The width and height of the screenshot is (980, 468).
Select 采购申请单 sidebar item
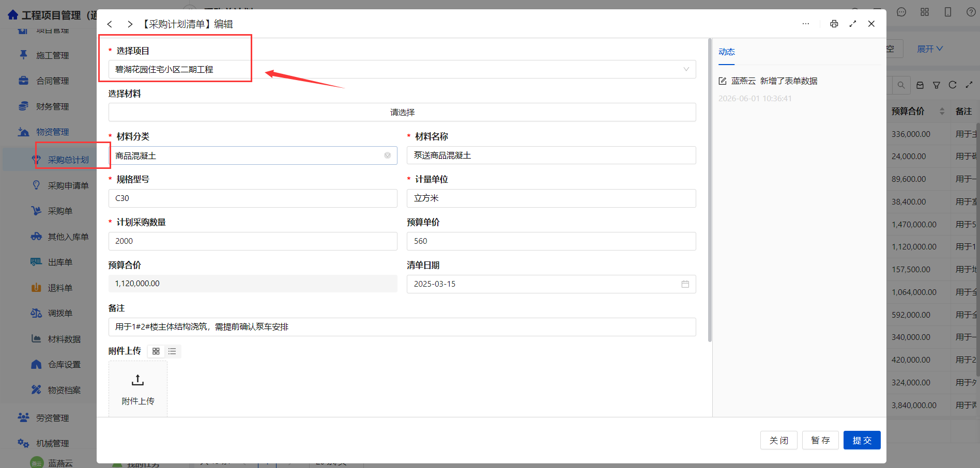[68, 185]
